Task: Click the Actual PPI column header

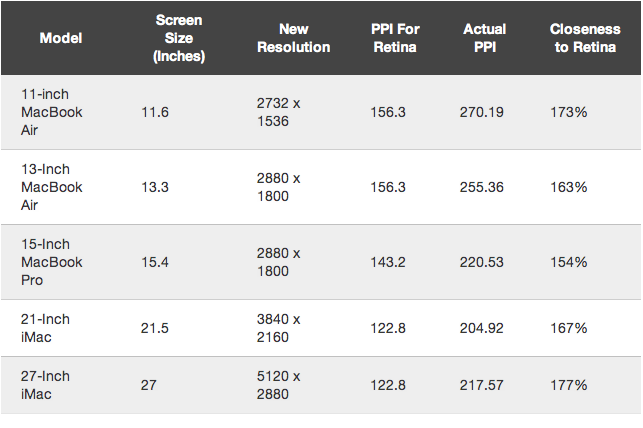Action: pos(485,38)
